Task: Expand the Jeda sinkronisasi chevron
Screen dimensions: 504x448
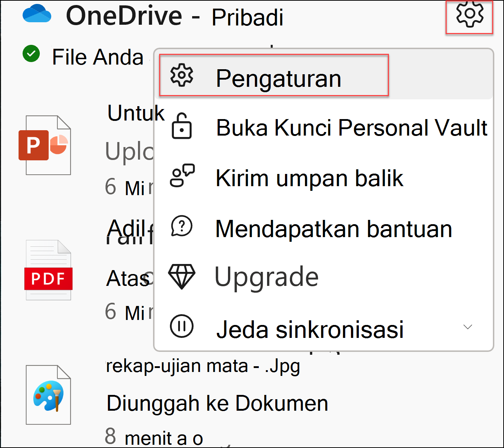Action: click(x=467, y=327)
